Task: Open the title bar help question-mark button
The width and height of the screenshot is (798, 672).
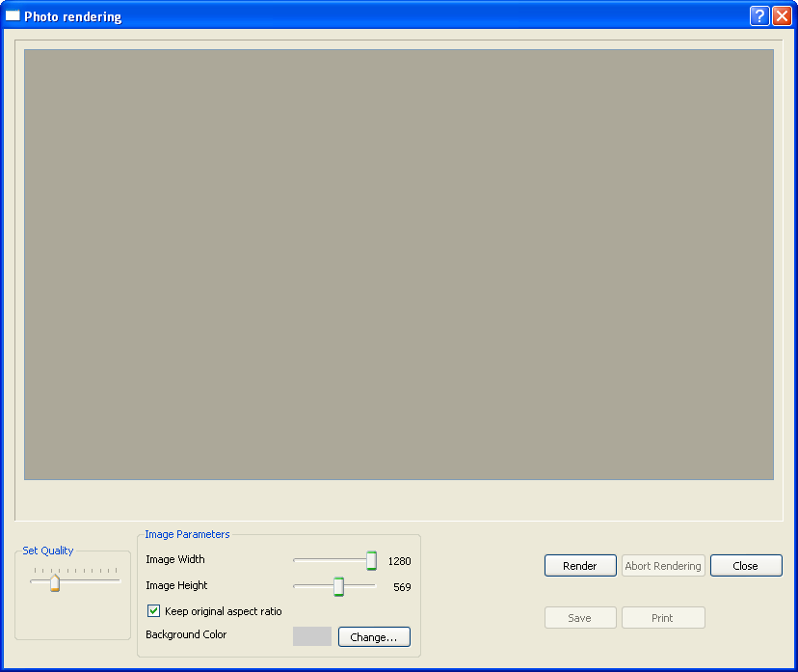Action: [x=758, y=16]
